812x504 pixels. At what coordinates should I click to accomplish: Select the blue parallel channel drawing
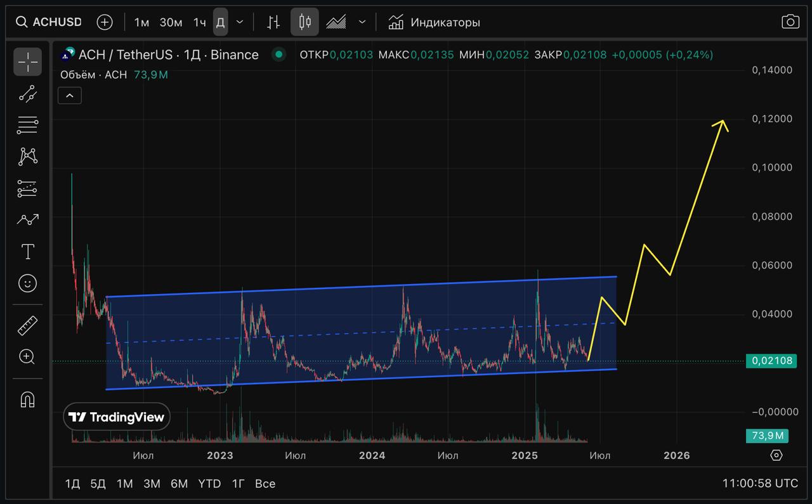click(362, 333)
